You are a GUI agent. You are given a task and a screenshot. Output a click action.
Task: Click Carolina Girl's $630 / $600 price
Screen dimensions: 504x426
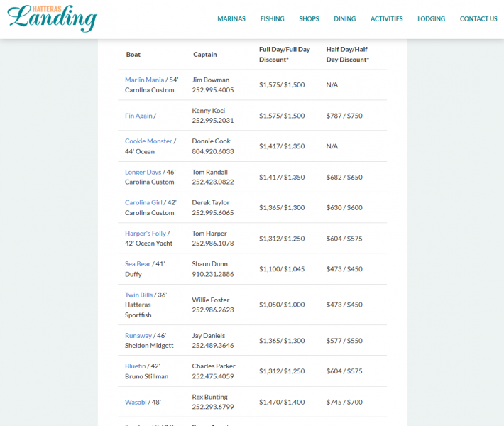click(344, 208)
